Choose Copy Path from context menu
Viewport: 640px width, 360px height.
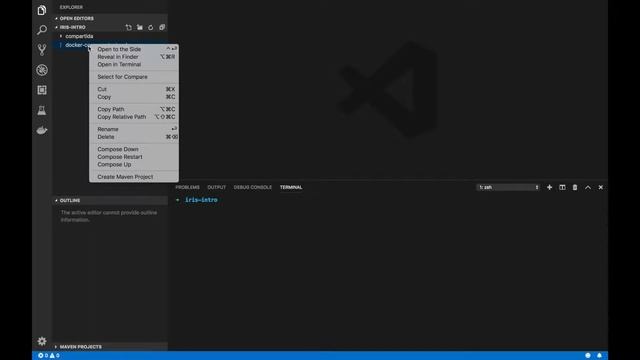tap(133, 109)
